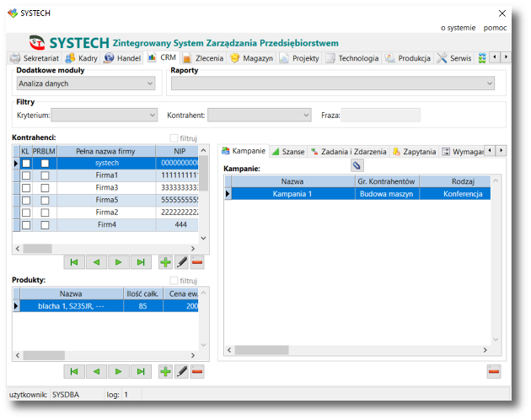Screen dimensions: 531x420
Task: Open 'o systemie' link
Action: tap(458, 28)
